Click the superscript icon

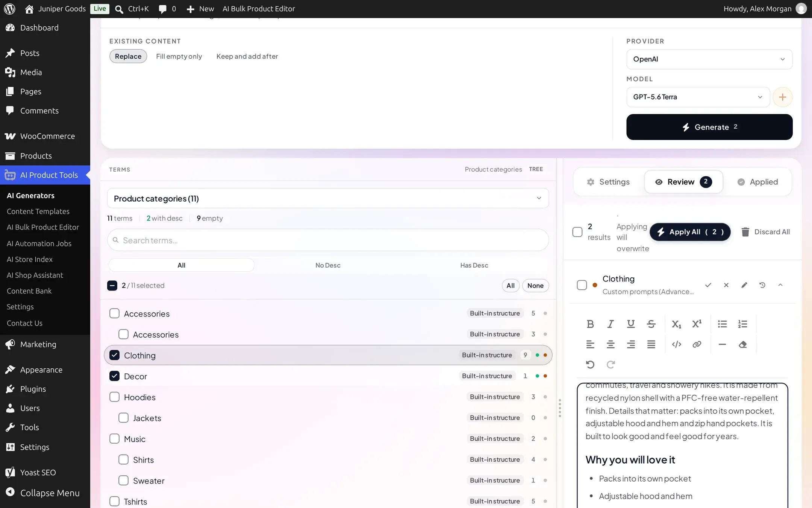[697, 324]
